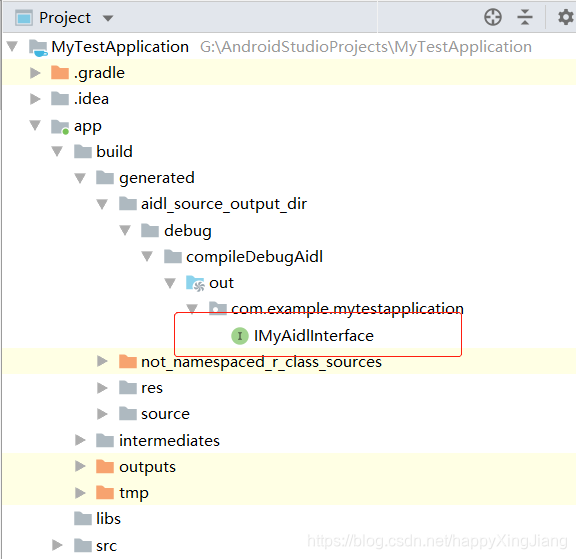
Task: Collapse the build folder arrow
Action: (x=57, y=151)
